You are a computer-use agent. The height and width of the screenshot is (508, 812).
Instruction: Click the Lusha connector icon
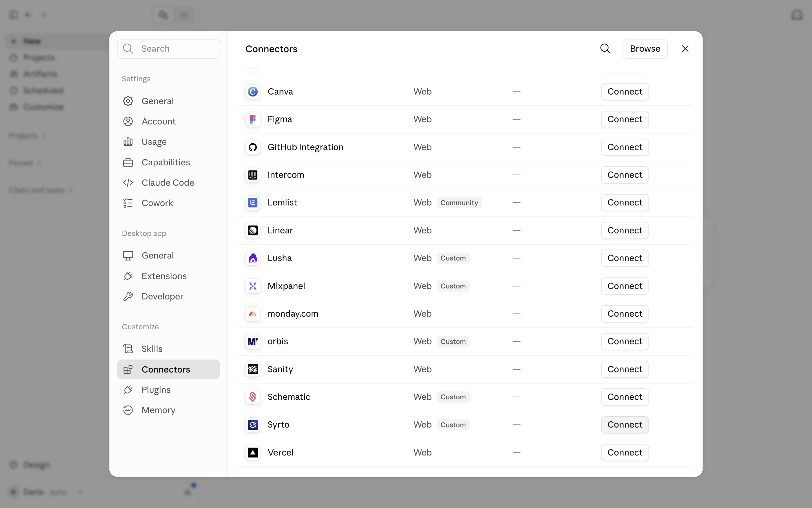pyautogui.click(x=253, y=258)
